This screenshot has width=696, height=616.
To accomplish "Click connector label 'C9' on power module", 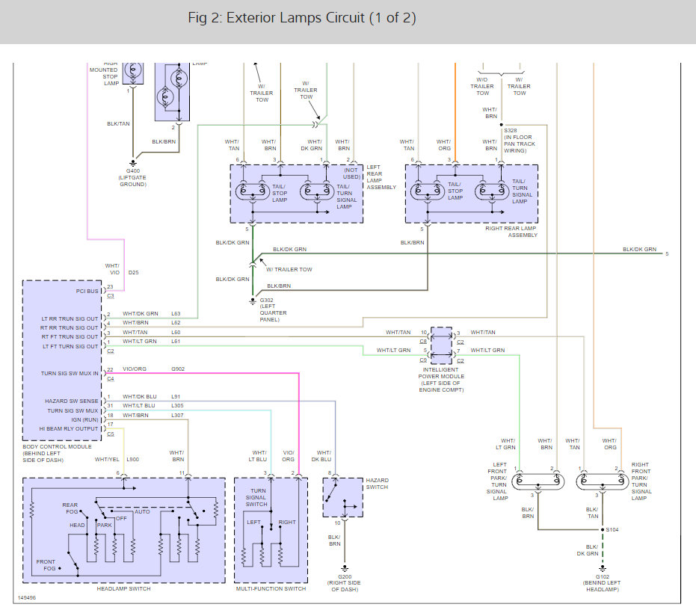I will [423, 360].
